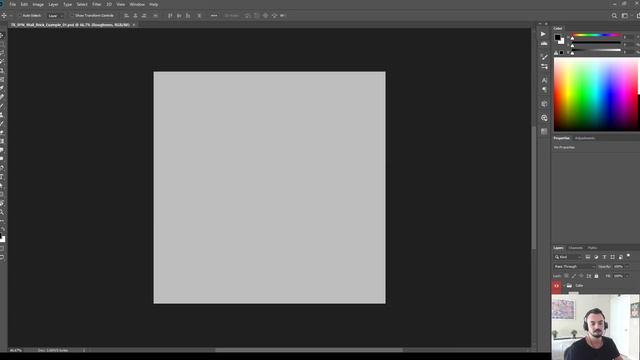Viewport: 640px width, 360px height.
Task: Open the Pass Through blend mode dropdown
Action: (x=574, y=267)
